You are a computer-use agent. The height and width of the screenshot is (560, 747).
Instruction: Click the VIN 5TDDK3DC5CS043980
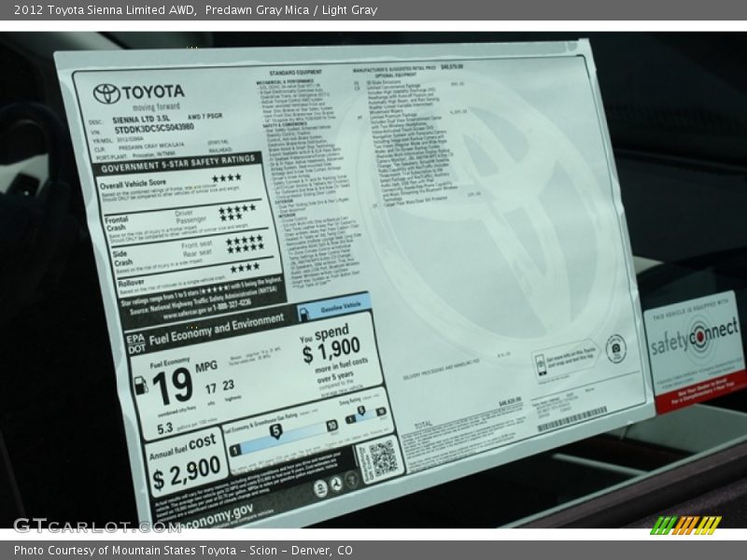point(154,128)
